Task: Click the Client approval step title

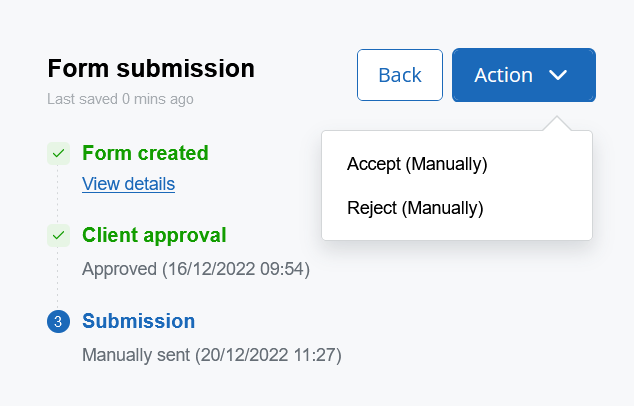Action: pyautogui.click(x=154, y=236)
